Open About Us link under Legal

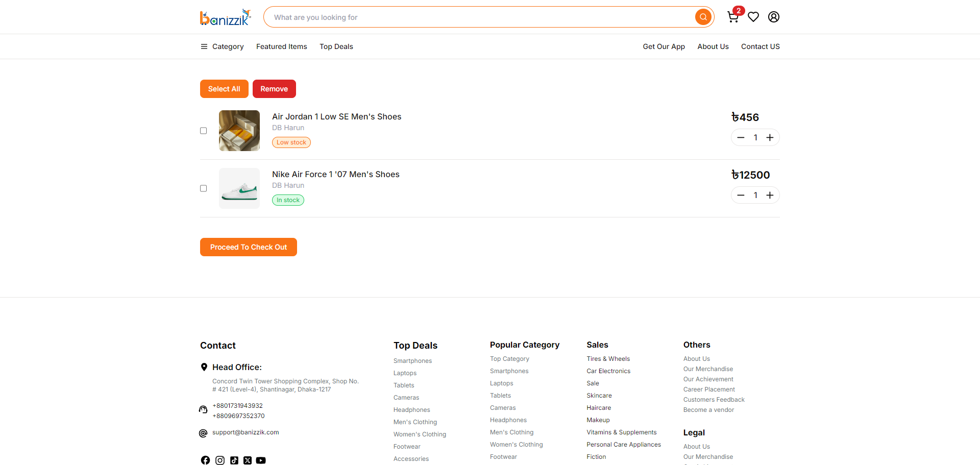(x=697, y=447)
